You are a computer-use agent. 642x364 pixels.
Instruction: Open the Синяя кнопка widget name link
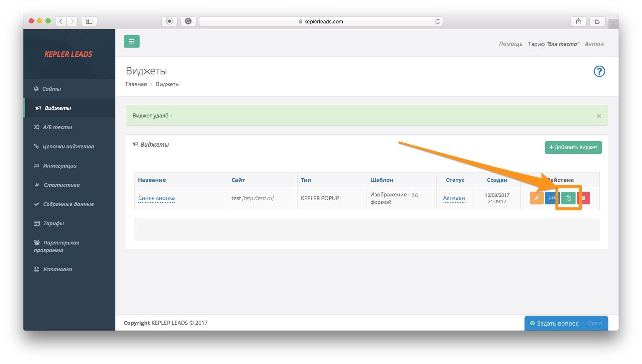pos(156,198)
